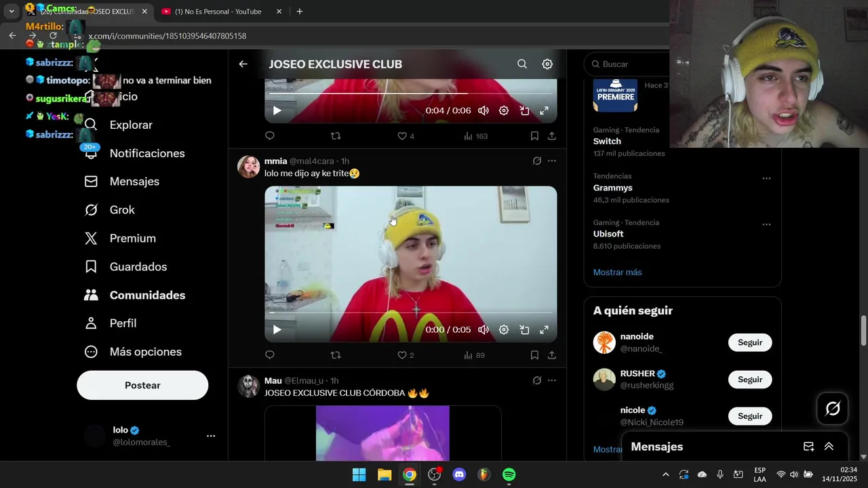Open more options on Mau post

click(552, 381)
